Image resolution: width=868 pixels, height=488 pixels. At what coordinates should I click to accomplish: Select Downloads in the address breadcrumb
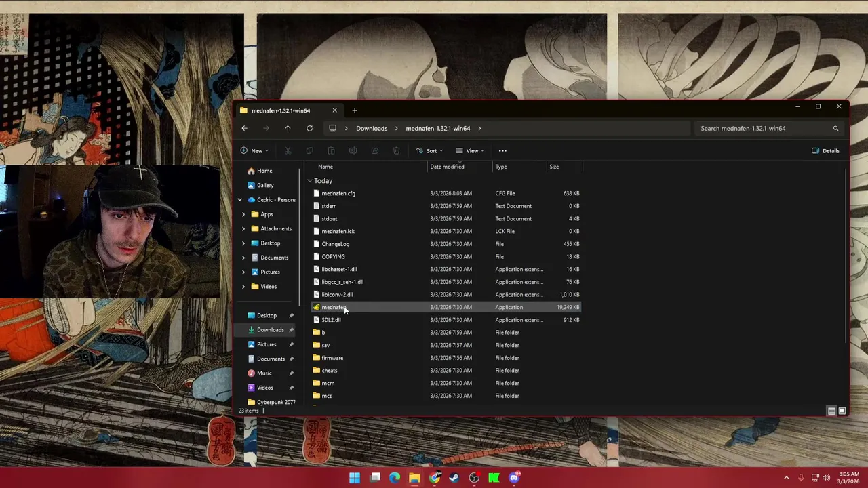[x=372, y=128]
